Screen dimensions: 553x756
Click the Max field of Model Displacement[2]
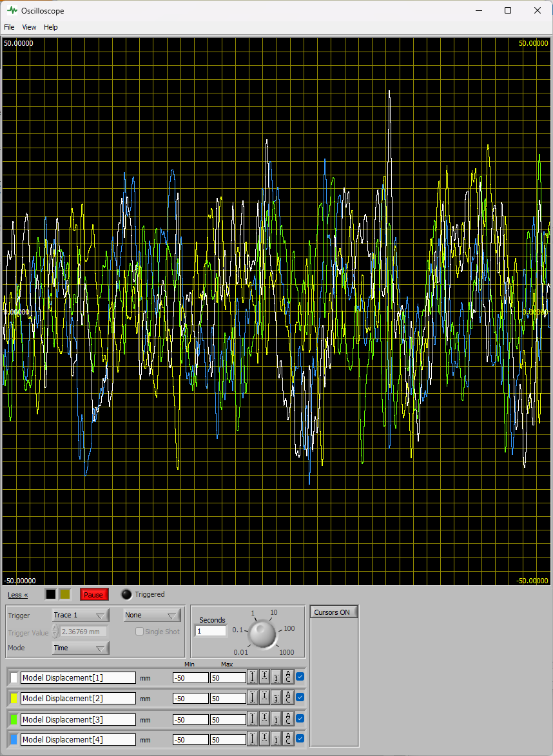(228, 698)
